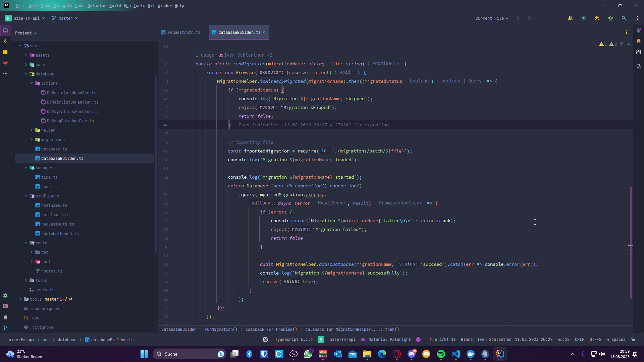Expand the migrations folder
Image resolution: width=644 pixels, height=362 pixels.
click(x=32, y=140)
